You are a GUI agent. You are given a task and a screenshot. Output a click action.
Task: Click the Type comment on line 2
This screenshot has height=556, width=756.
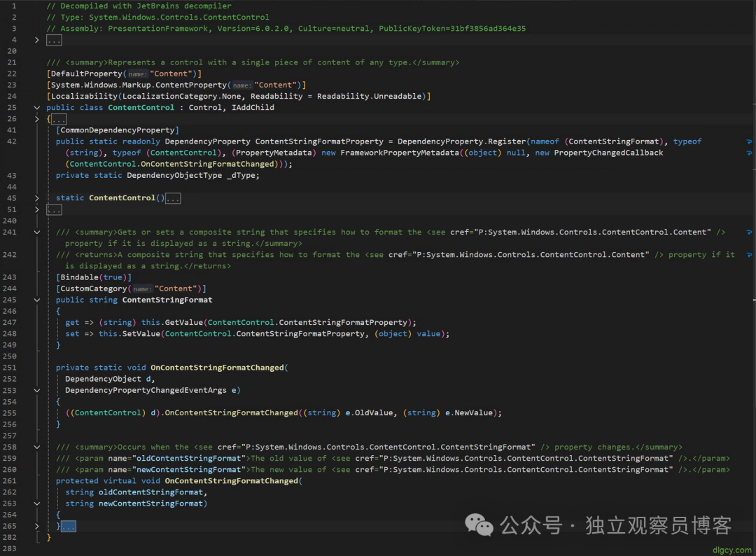click(x=157, y=18)
